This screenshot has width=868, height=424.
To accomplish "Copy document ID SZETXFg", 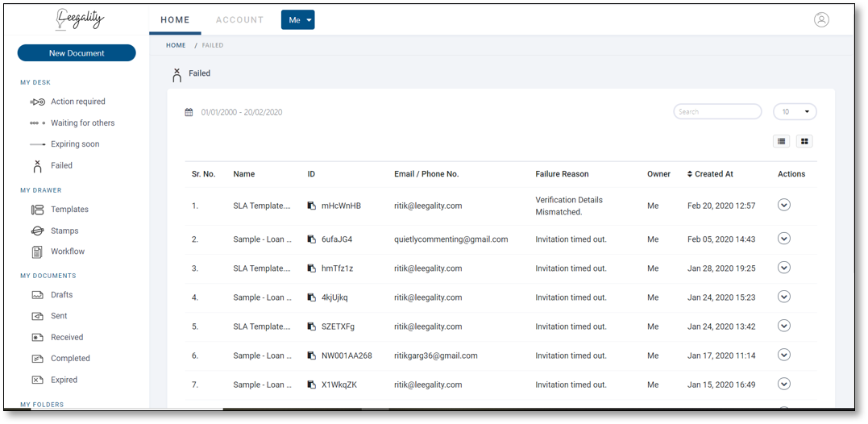I will click(312, 326).
